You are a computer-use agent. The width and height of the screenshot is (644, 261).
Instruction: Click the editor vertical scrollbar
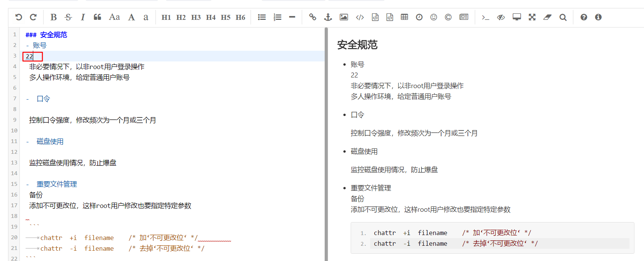tap(326, 144)
